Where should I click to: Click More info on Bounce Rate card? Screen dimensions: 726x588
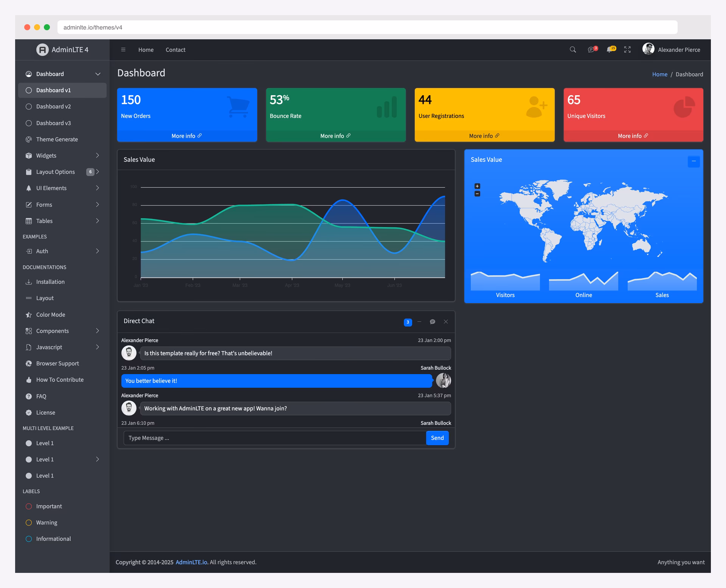point(336,136)
